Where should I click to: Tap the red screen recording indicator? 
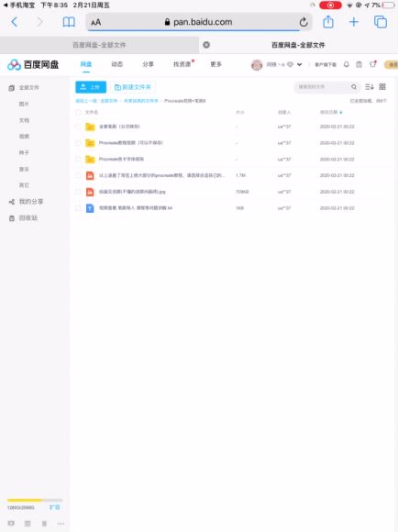pos(330,6)
